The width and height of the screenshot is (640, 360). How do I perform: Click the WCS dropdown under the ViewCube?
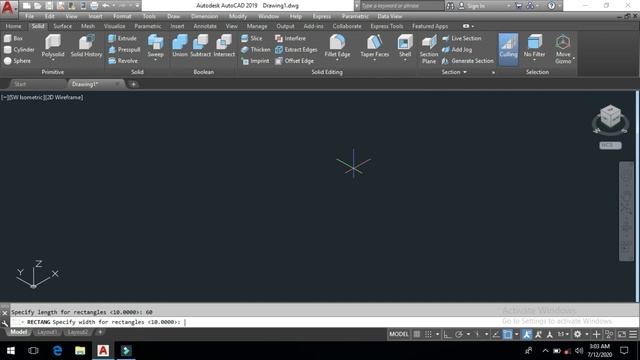610,145
